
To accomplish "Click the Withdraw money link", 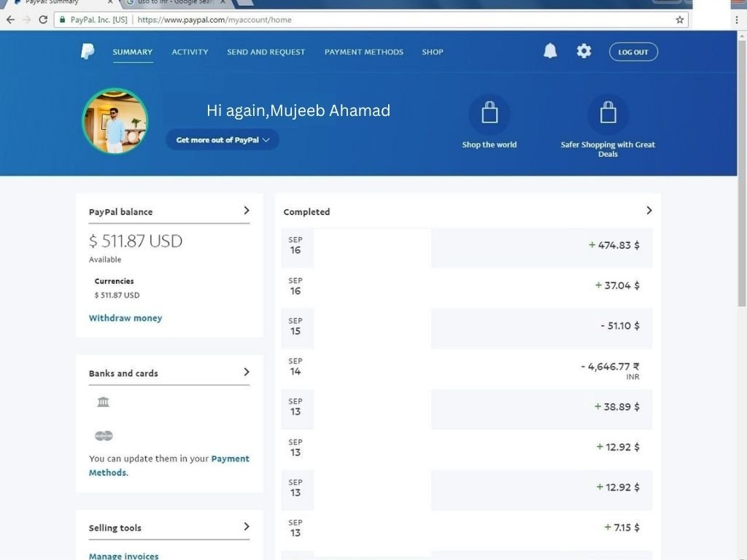I will tap(125, 318).
